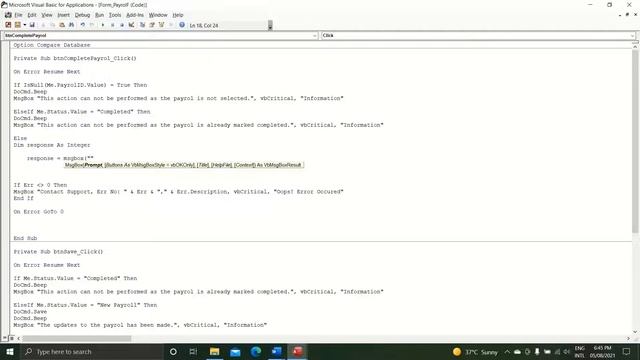Toggle Design Mode icon

pos(131,25)
